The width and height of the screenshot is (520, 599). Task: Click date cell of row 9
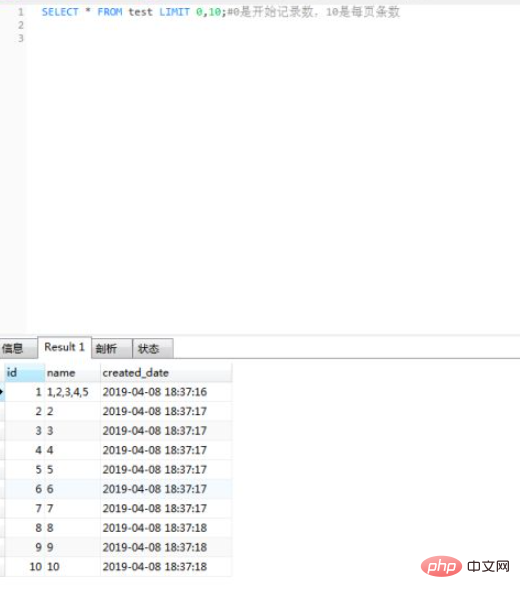[166, 547]
